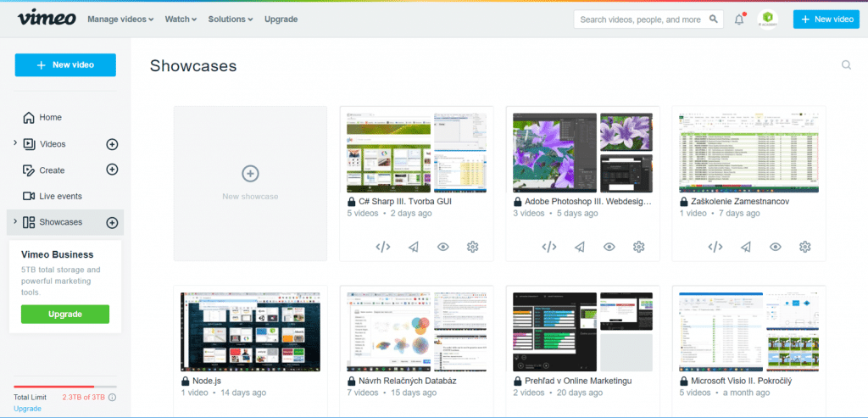Expand the Manage videos dropdown

pyautogui.click(x=120, y=20)
